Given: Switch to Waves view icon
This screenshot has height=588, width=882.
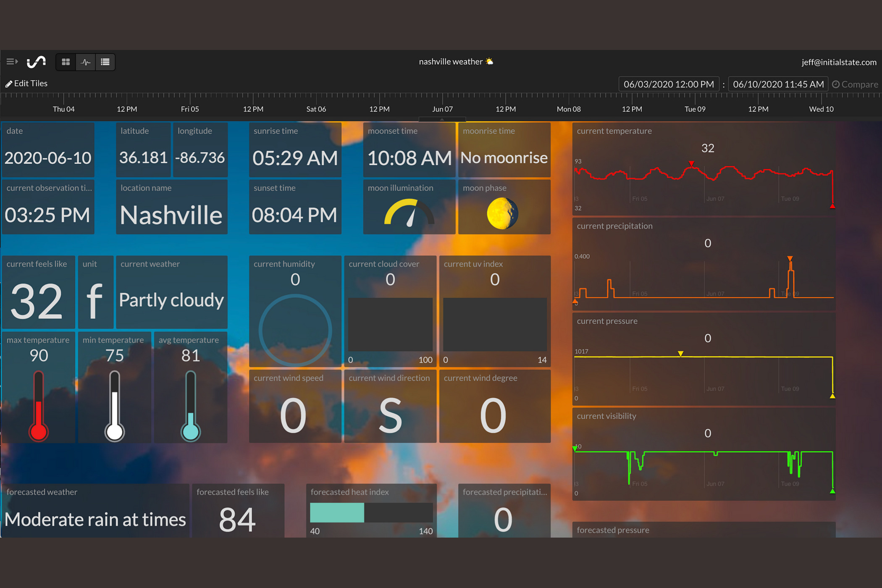Looking at the screenshot, I should 86,62.
